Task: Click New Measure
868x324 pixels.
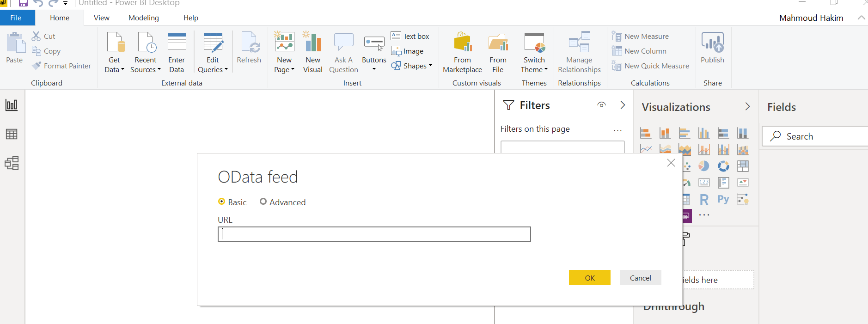Action: 641,36
